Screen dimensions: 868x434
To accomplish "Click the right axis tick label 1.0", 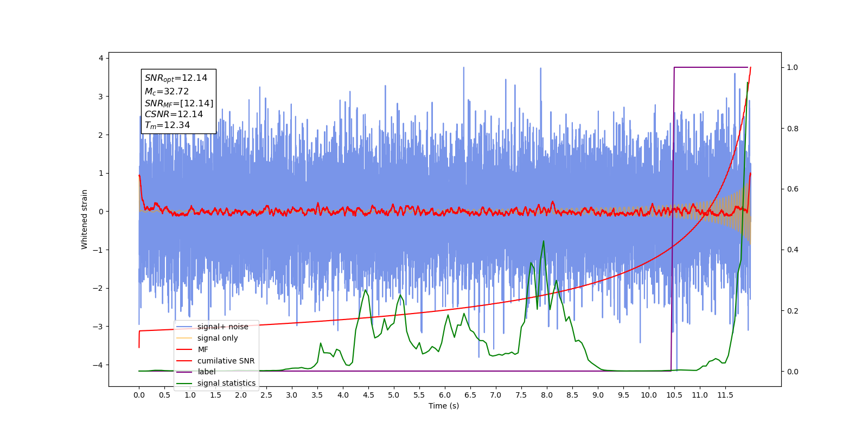I will [x=793, y=67].
